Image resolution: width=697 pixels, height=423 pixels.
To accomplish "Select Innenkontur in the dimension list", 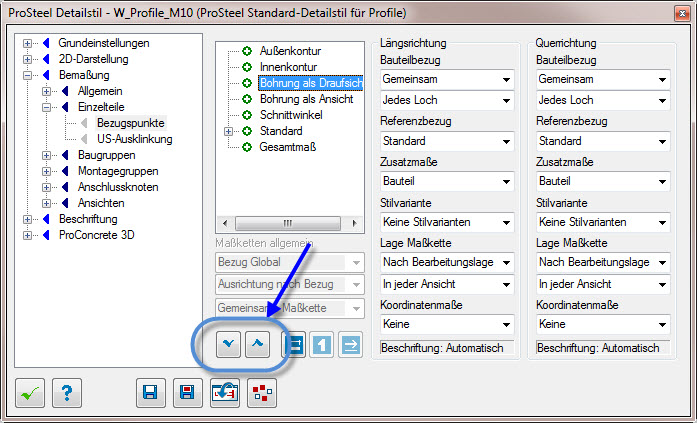I will tap(288, 67).
